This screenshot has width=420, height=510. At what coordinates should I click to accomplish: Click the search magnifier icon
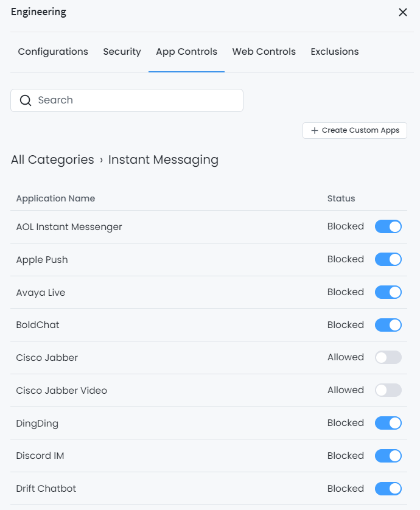pyautogui.click(x=26, y=100)
